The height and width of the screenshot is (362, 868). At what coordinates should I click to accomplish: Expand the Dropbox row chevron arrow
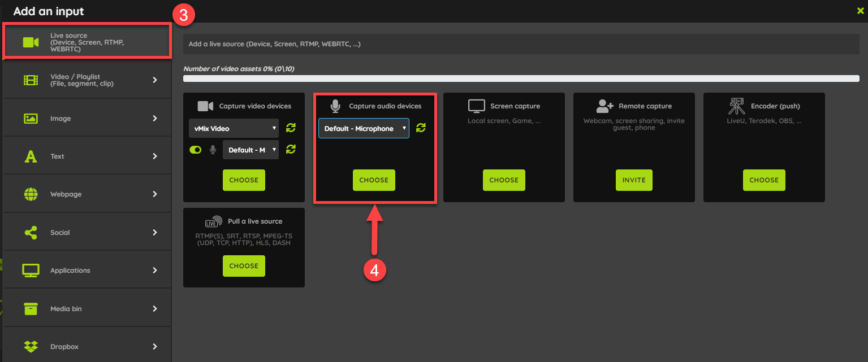click(155, 346)
